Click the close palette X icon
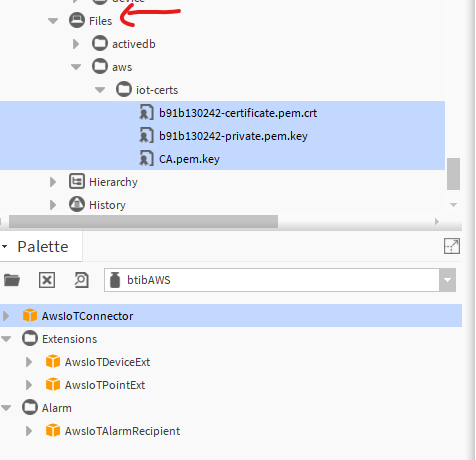476x460 pixels. (x=47, y=280)
